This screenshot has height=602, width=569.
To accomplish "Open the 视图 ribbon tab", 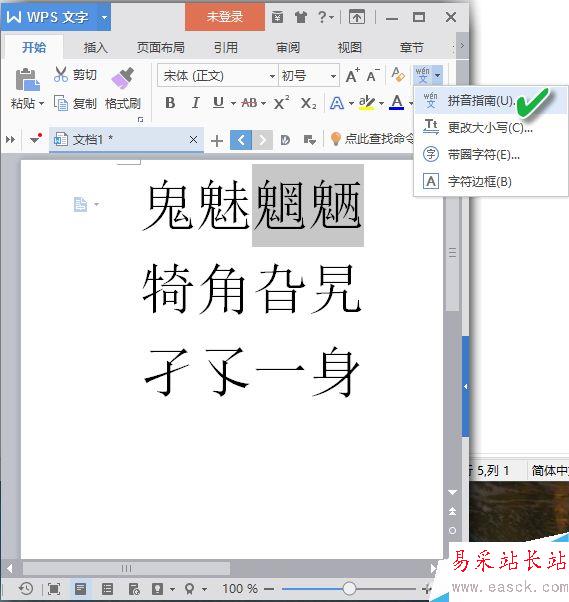I will pyautogui.click(x=350, y=47).
